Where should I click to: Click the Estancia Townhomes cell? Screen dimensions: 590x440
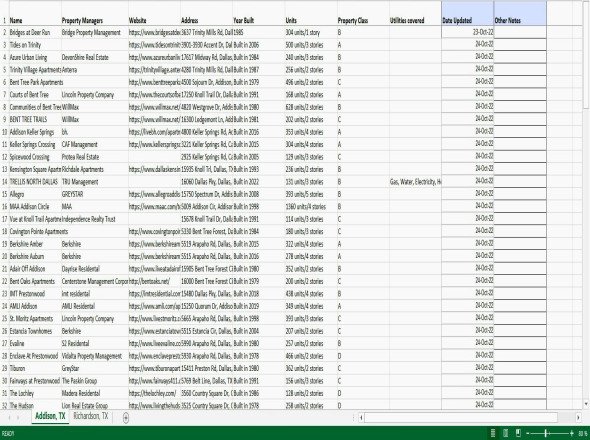[x=35, y=331]
